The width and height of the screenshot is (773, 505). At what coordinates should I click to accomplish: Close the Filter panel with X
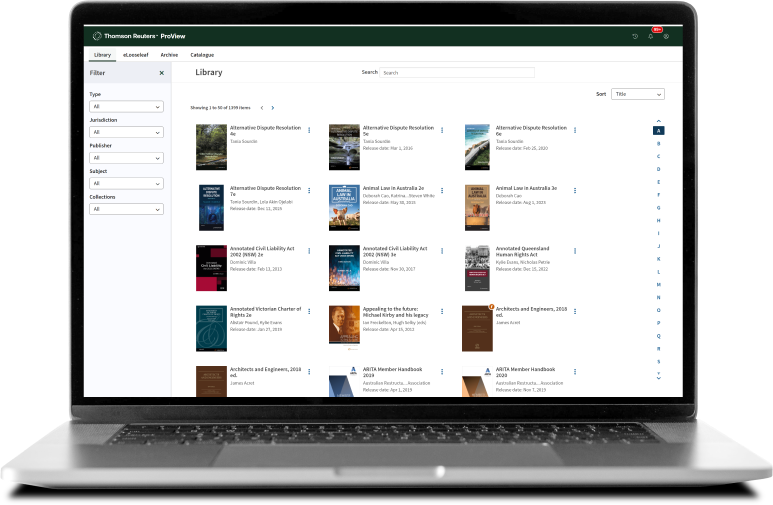tap(162, 73)
